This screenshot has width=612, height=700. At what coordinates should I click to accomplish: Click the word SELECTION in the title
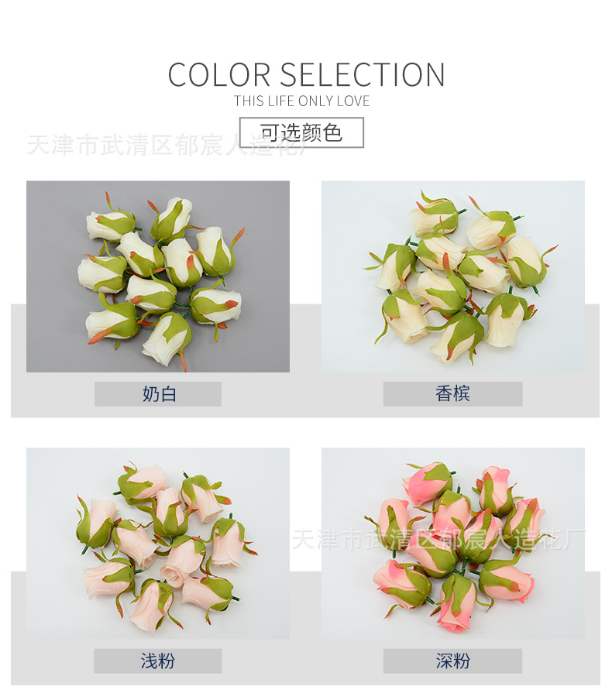[363, 74]
